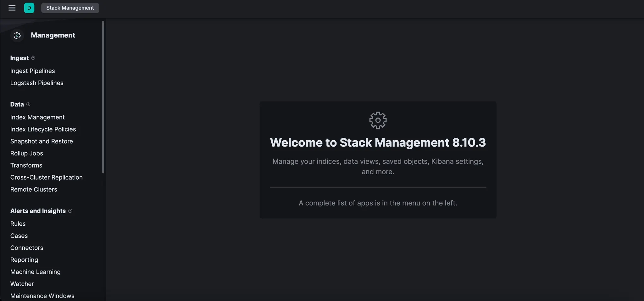Open Snapshot and Restore
Screen dimensions: 644x301
(42, 142)
